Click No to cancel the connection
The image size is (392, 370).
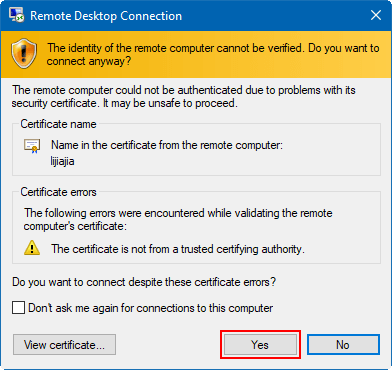(343, 344)
